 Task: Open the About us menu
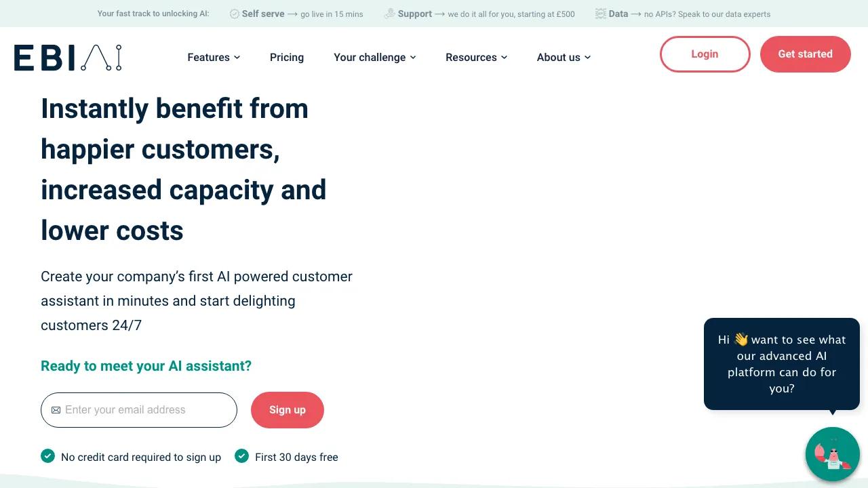tap(564, 58)
